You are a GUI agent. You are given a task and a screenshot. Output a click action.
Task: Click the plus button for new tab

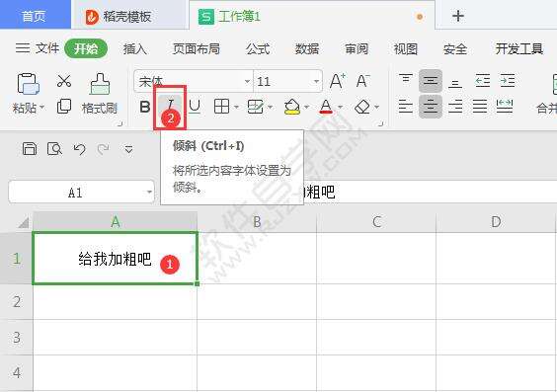coord(458,16)
